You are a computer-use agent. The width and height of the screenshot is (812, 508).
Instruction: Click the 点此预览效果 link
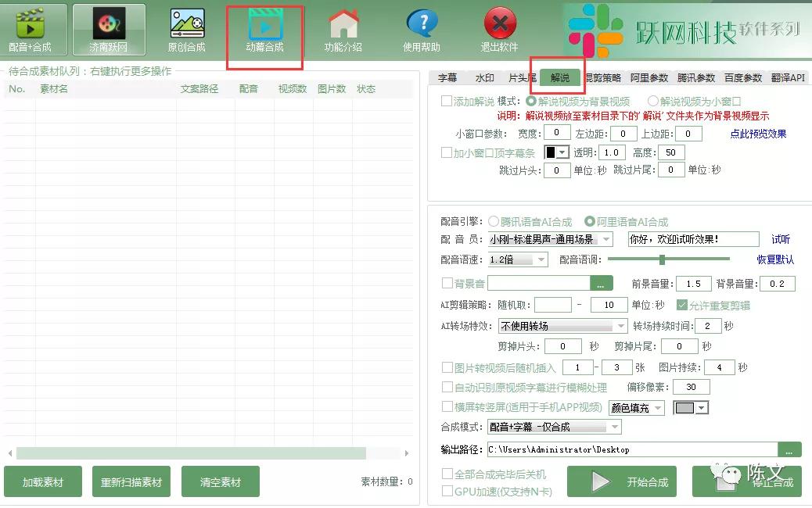[758, 134]
